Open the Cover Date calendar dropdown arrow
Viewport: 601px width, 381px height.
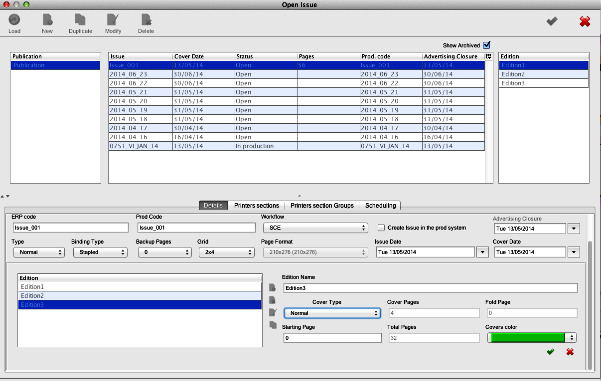pos(574,252)
